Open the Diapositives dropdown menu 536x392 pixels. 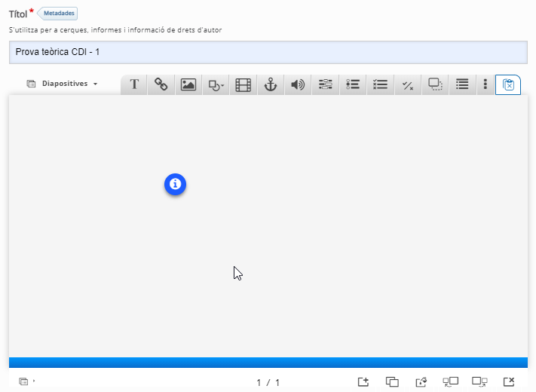pos(63,84)
